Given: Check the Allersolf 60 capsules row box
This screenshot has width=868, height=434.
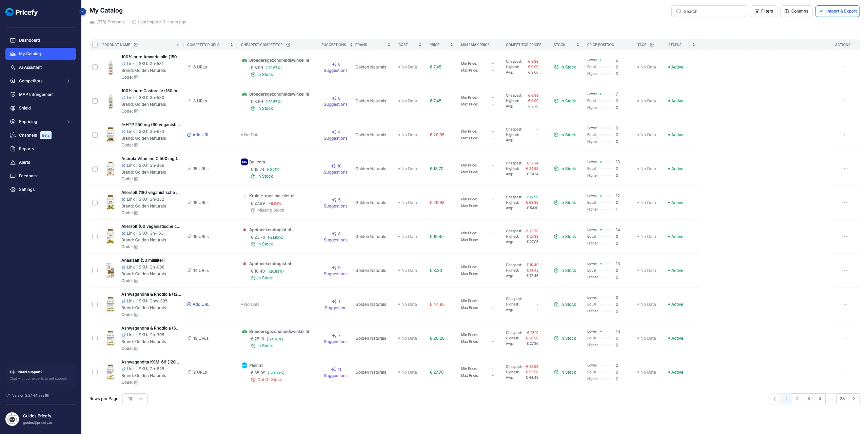Looking at the screenshot, I should pos(95,237).
